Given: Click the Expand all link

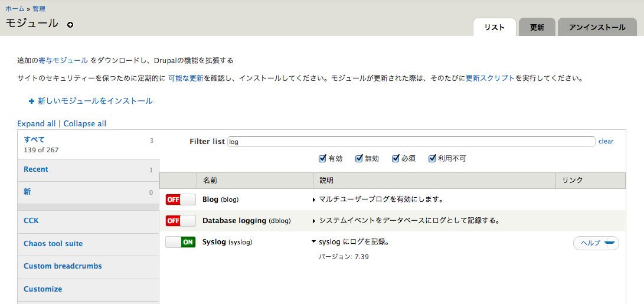Looking at the screenshot, I should (36, 123).
